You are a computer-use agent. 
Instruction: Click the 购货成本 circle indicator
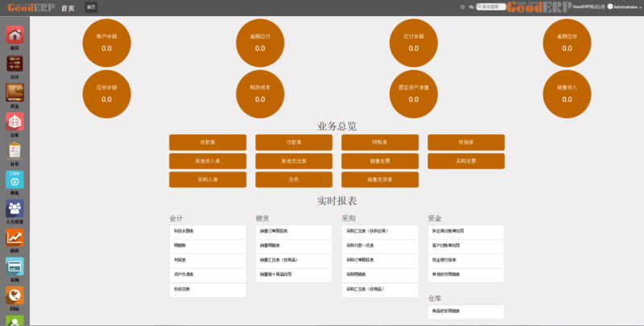[x=260, y=94]
